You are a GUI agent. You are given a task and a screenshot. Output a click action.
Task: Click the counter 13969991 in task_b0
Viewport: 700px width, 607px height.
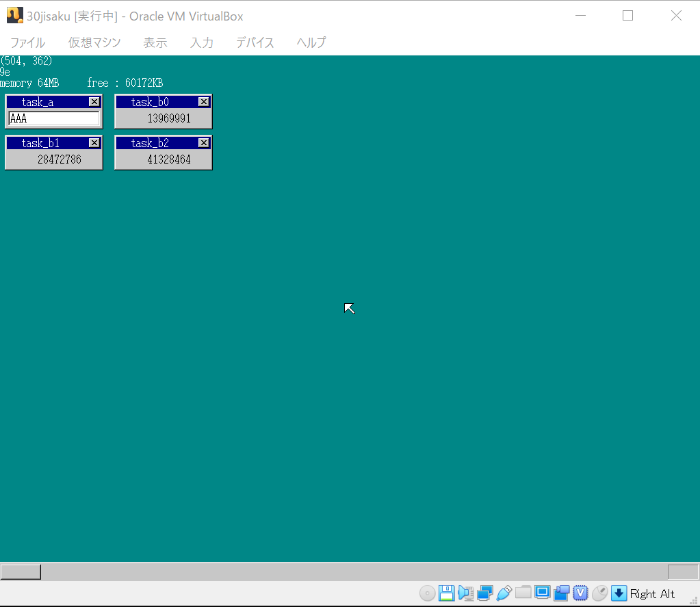169,118
